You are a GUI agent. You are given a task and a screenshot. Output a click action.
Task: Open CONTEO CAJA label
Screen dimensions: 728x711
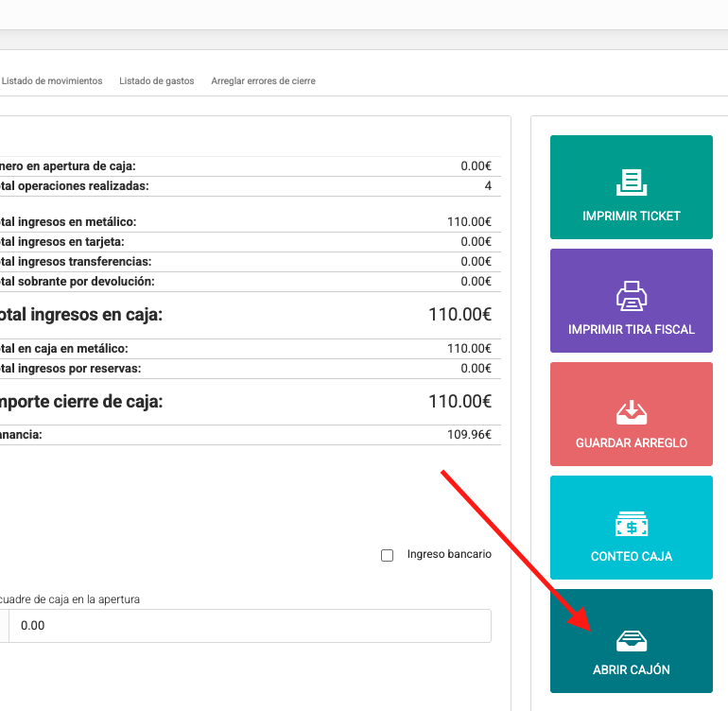tap(632, 556)
